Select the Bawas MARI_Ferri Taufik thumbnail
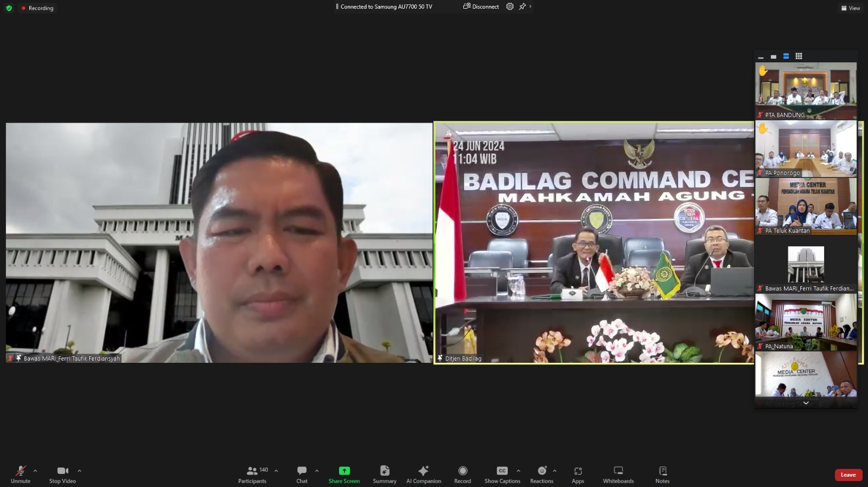Screen dimensions: 868x487 point(806,264)
